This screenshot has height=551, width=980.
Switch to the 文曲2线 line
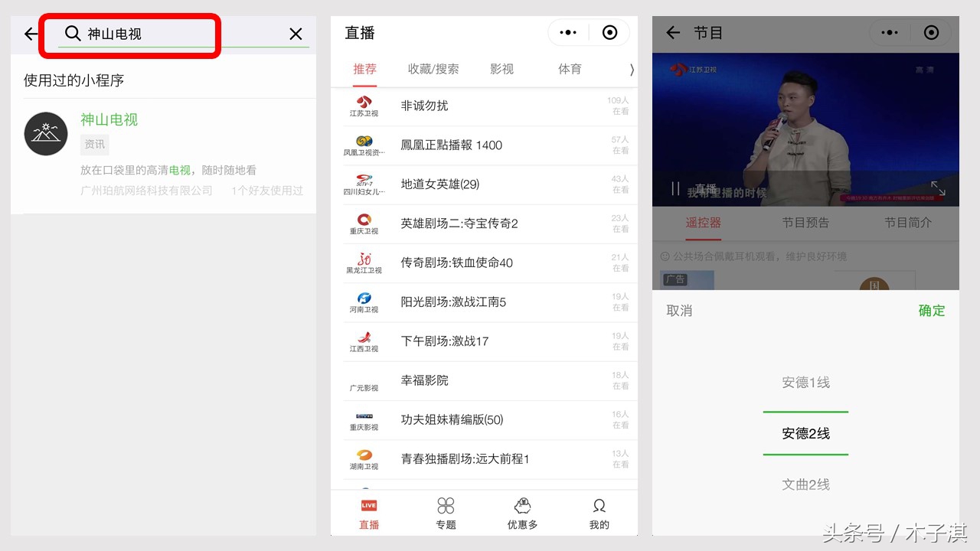(x=805, y=484)
